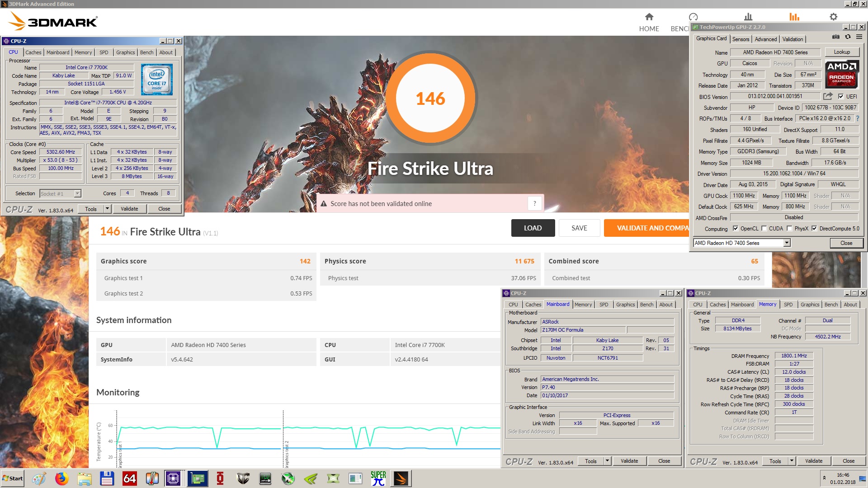The height and width of the screenshot is (488, 868).
Task: Launch Paint from the taskbar
Action: click(x=39, y=479)
